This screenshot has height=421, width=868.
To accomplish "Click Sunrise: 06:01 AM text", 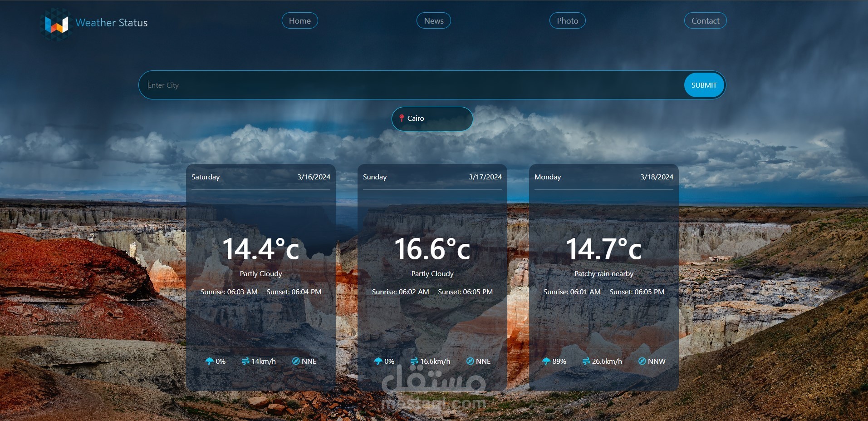I will [572, 292].
